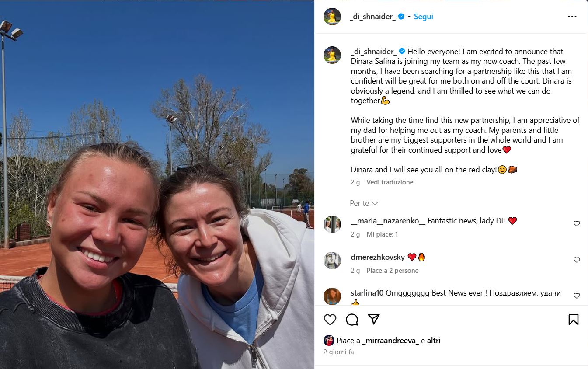Open _di_shnaider_ profile picture in header
This screenshot has height=369, width=588.
tap(332, 17)
